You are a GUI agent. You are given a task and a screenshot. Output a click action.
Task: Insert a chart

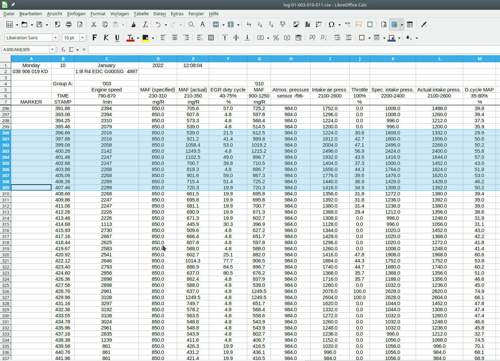(x=307, y=24)
